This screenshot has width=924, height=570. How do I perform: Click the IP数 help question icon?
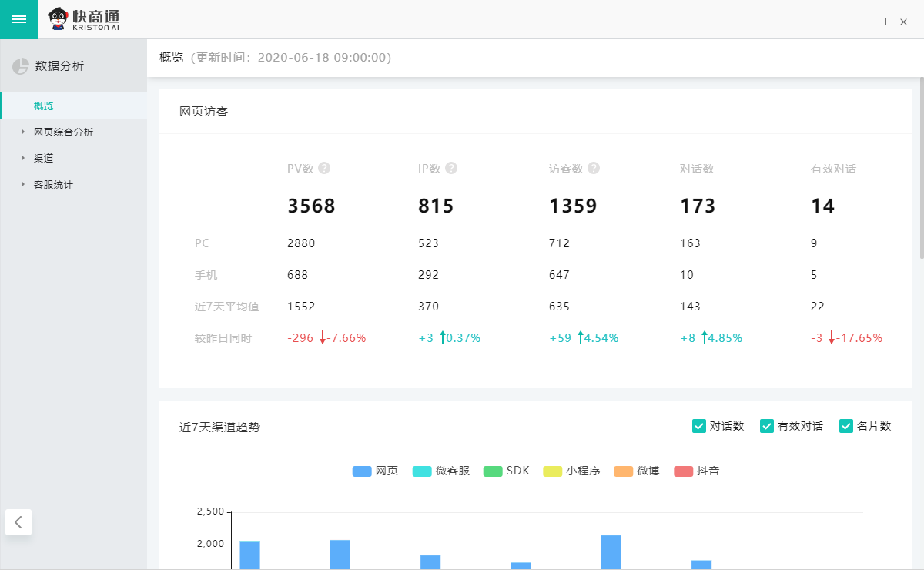[x=451, y=168]
